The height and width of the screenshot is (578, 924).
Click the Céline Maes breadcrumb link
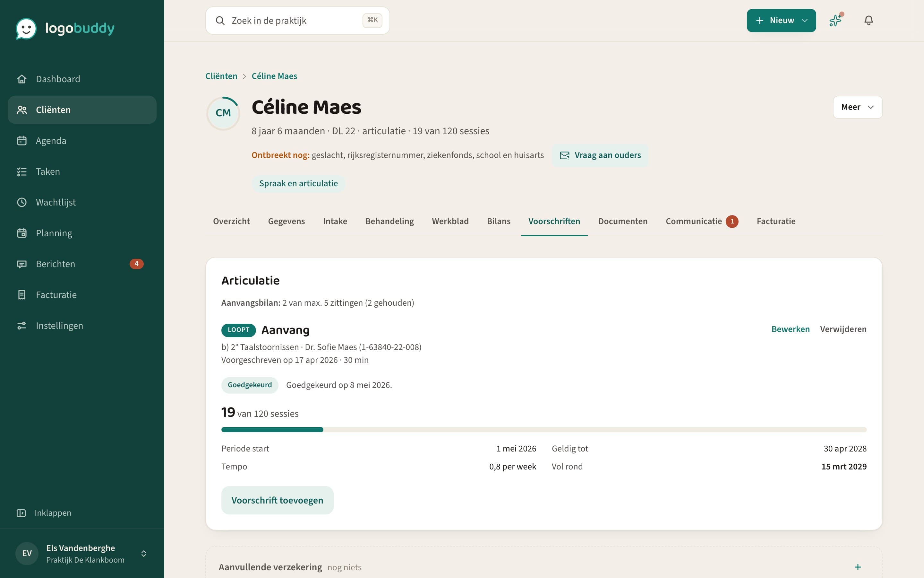click(274, 76)
